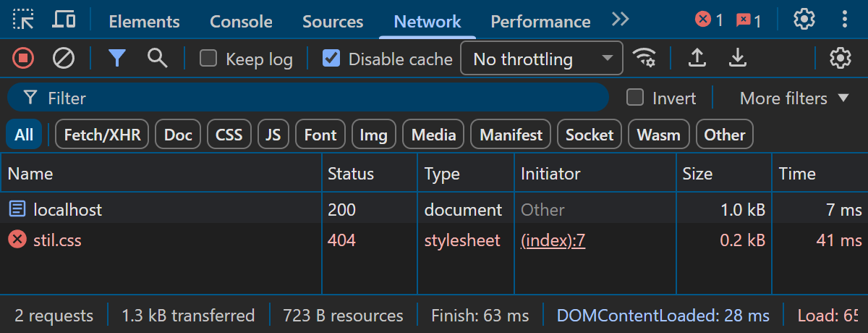Viewport: 868px width, 333px height.
Task: Switch to the Console tab
Action: 241,21
